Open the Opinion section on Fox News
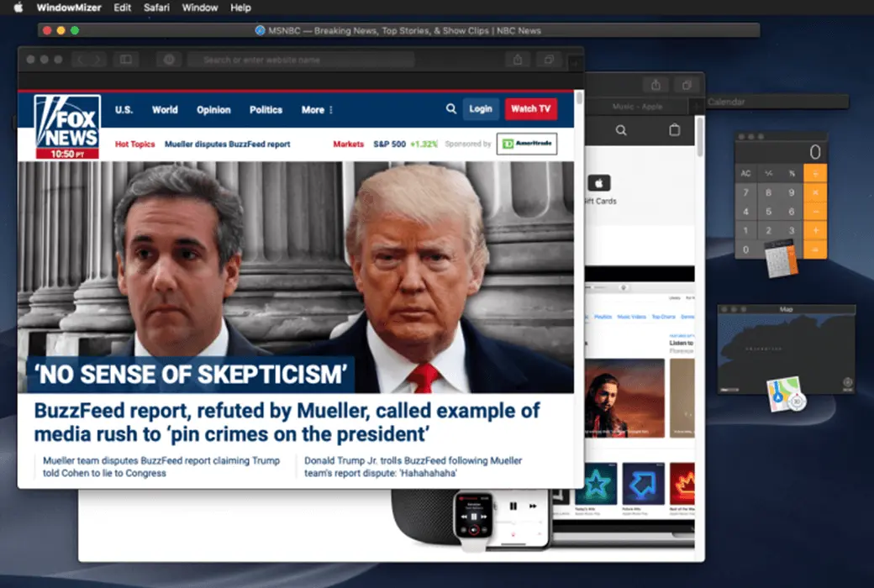Screen dimensions: 874x588 point(213,110)
